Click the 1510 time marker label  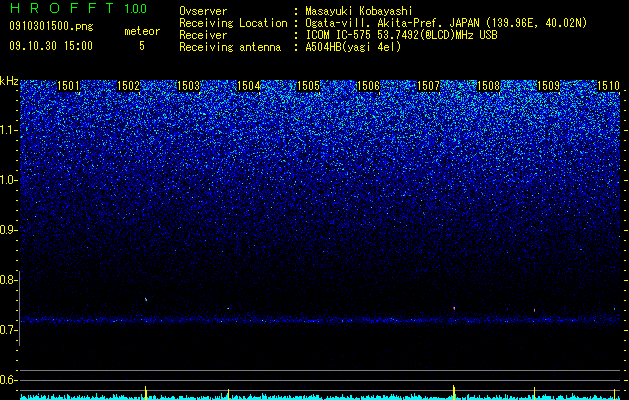(609, 86)
